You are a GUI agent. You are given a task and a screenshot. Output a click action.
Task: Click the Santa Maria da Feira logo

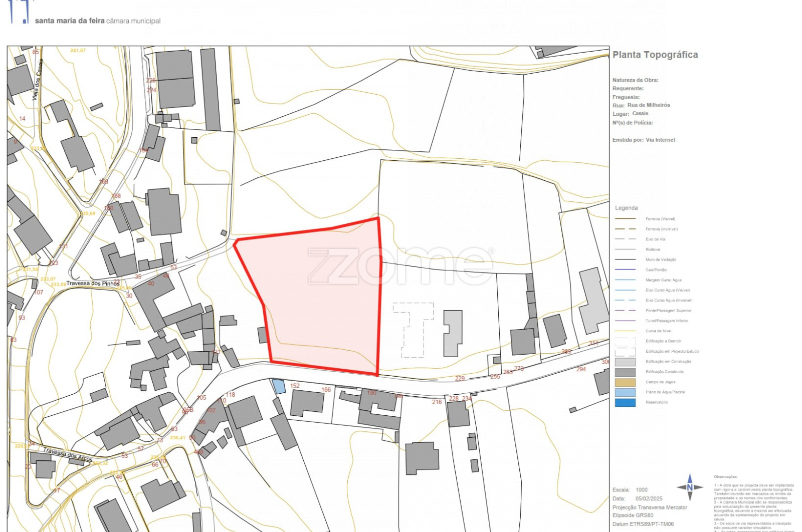pyautogui.click(x=21, y=12)
